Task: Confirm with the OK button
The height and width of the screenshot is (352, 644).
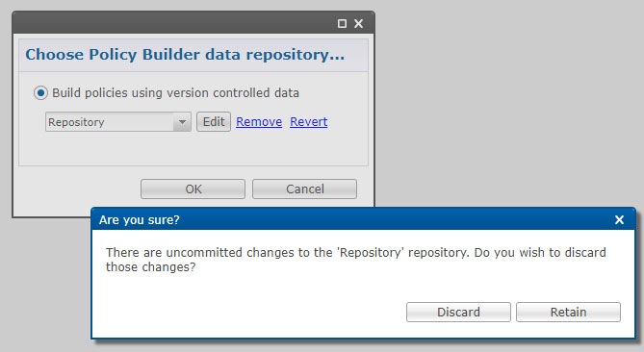Action: [x=193, y=189]
